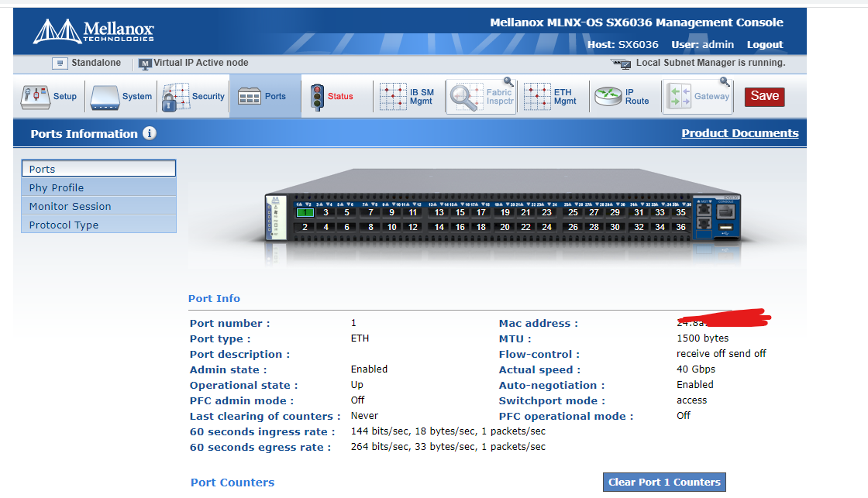
Task: Open the IP Route router icon
Action: coord(608,97)
